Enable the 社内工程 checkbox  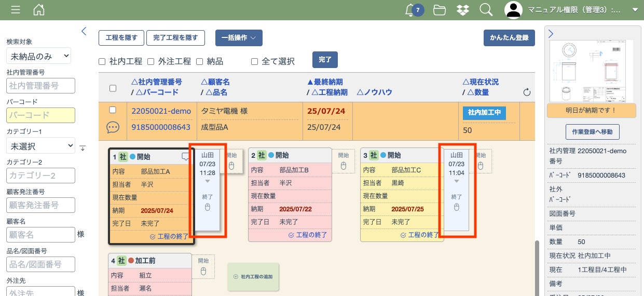pyautogui.click(x=102, y=61)
